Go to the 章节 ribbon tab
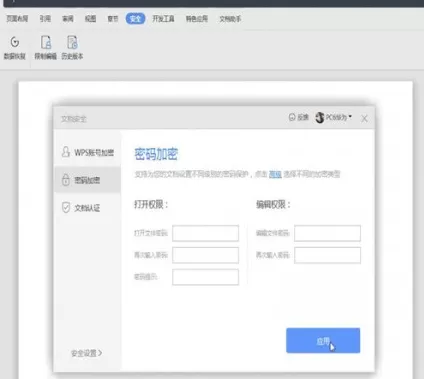Viewport: 424px width, 379px height. [x=113, y=19]
